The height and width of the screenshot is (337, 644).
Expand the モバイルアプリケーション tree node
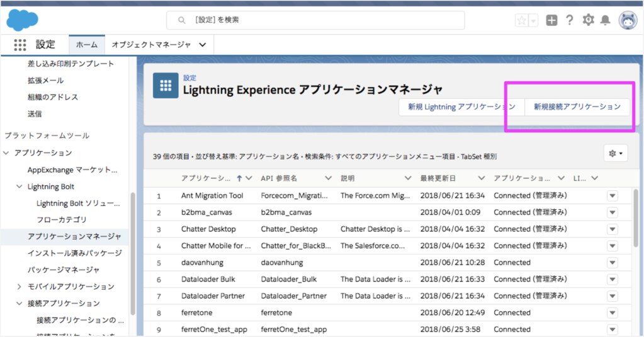20,287
